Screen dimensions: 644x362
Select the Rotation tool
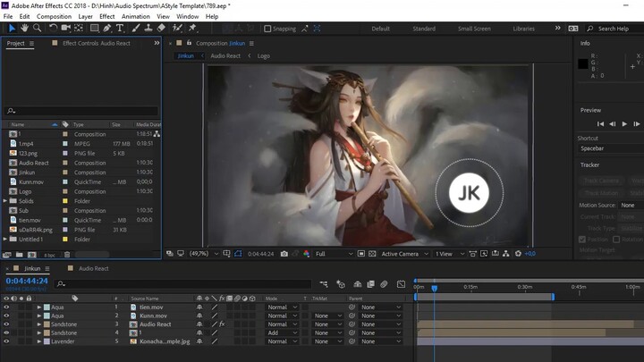53,28
